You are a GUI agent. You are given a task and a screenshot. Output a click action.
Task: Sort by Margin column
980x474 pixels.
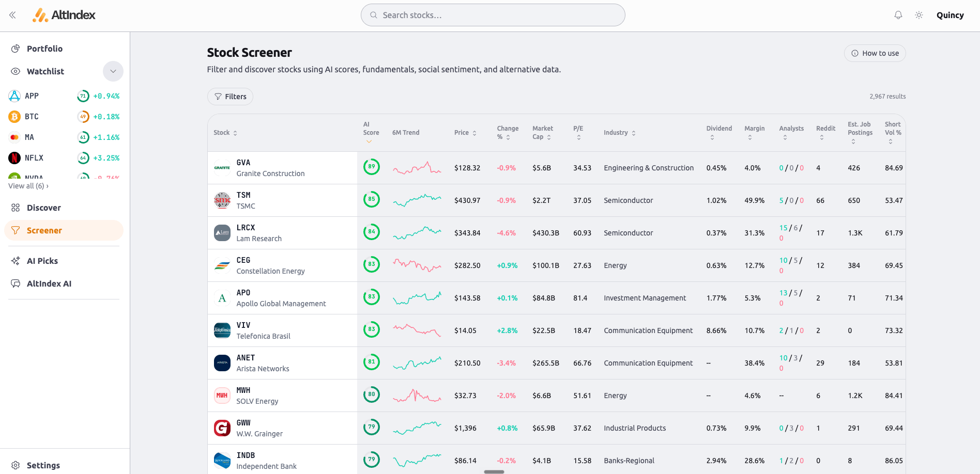pyautogui.click(x=754, y=133)
